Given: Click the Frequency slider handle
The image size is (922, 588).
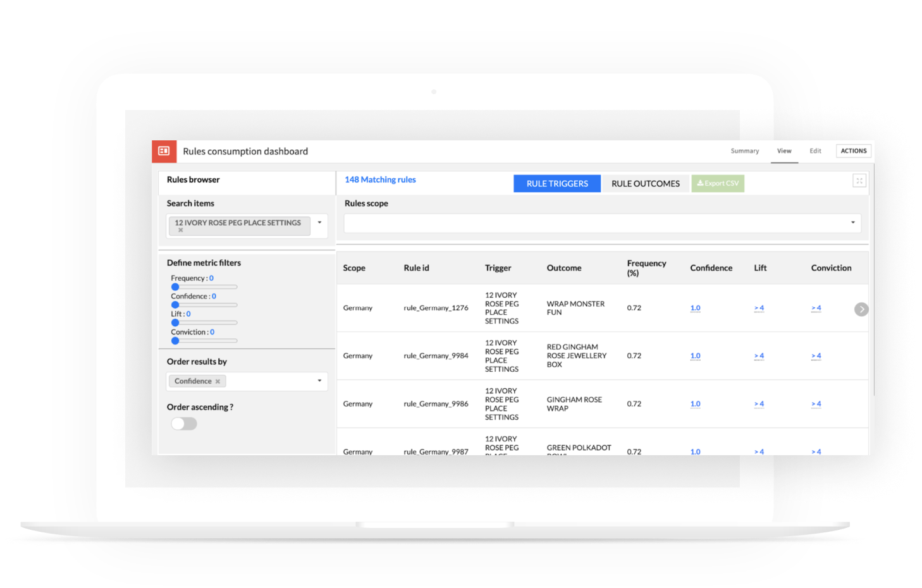Looking at the screenshot, I should (x=175, y=287).
